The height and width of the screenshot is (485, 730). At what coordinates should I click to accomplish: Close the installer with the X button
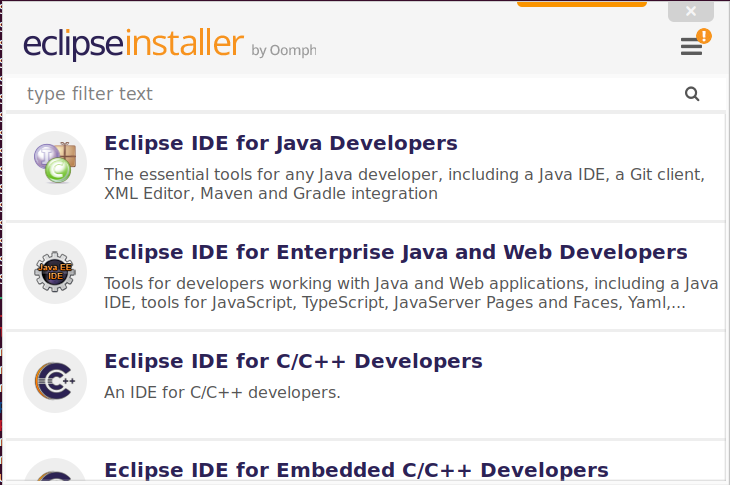[691, 11]
